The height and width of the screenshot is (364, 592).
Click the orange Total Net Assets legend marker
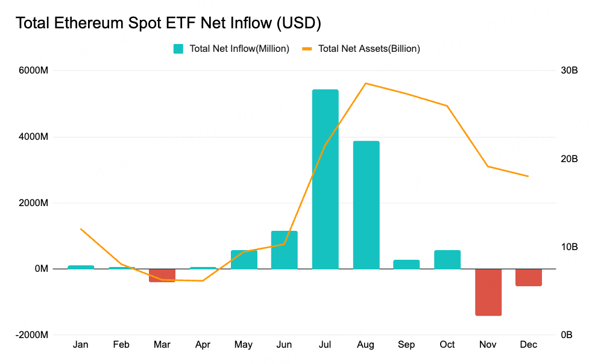click(x=308, y=49)
